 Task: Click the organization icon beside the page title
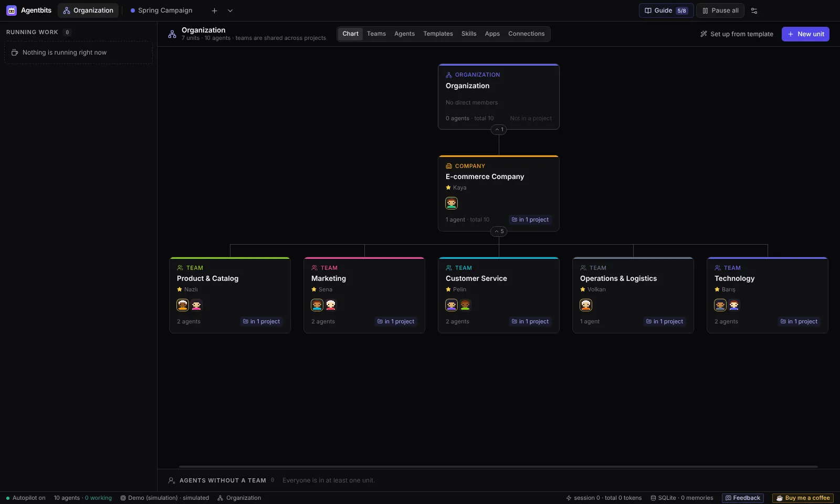pyautogui.click(x=172, y=34)
